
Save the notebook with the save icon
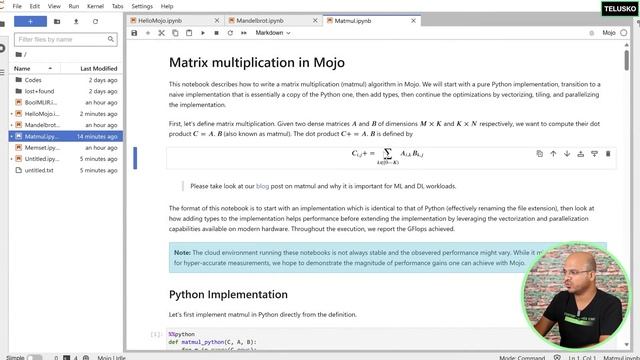pyautogui.click(x=134, y=33)
